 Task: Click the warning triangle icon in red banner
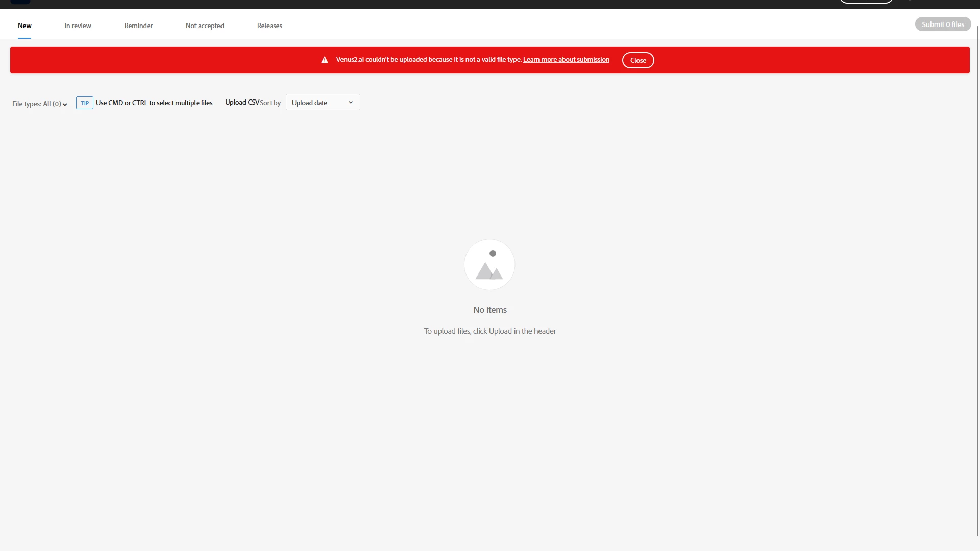coord(325,60)
